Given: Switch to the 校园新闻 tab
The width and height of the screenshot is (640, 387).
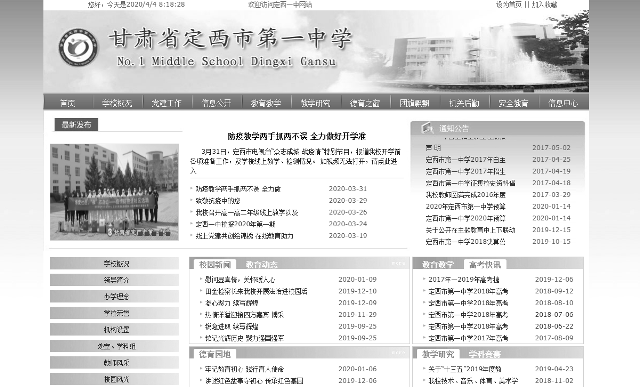Looking at the screenshot, I should [x=215, y=265].
